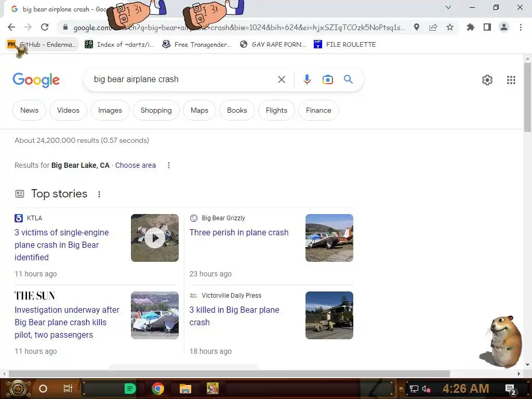Open FILE ROULETTE bookmark
The height and width of the screenshot is (399, 532).
click(345, 45)
